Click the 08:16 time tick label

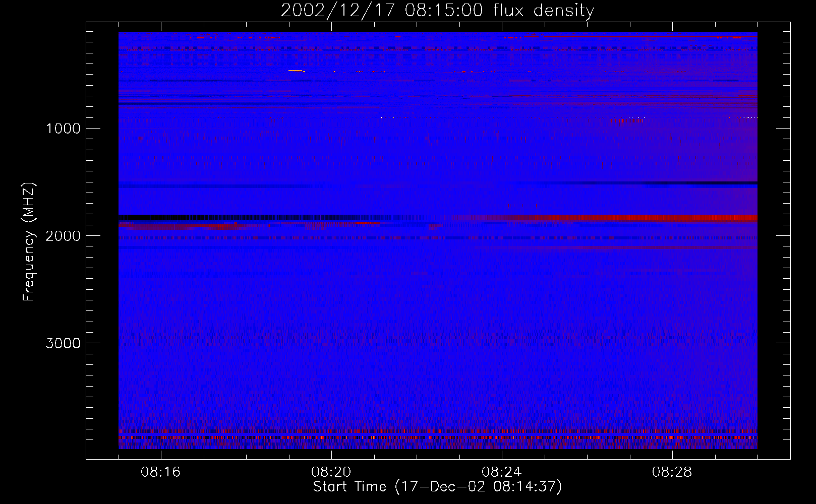[161, 472]
